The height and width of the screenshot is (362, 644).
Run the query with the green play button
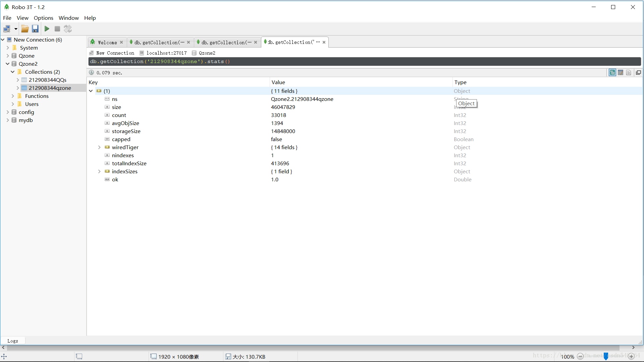pyautogui.click(x=47, y=29)
